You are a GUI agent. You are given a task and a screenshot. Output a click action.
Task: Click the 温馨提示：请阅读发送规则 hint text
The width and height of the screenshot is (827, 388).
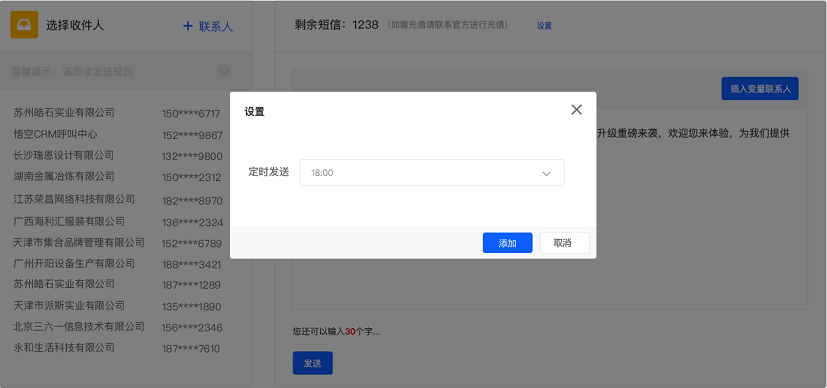tap(72, 72)
